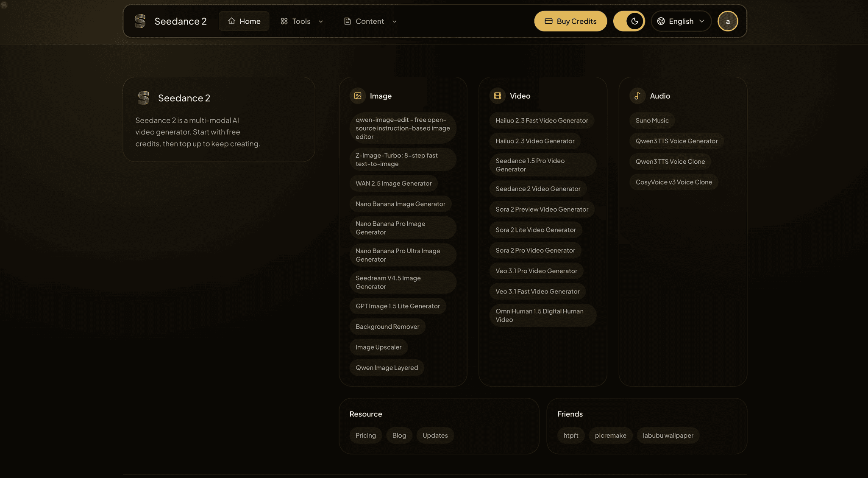Click the Seedance S logo in navbar

[140, 21]
